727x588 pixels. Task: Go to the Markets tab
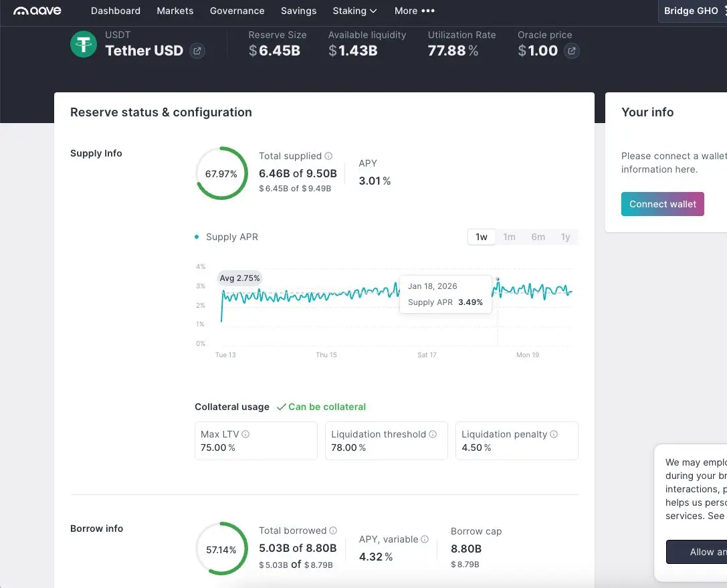tap(175, 11)
